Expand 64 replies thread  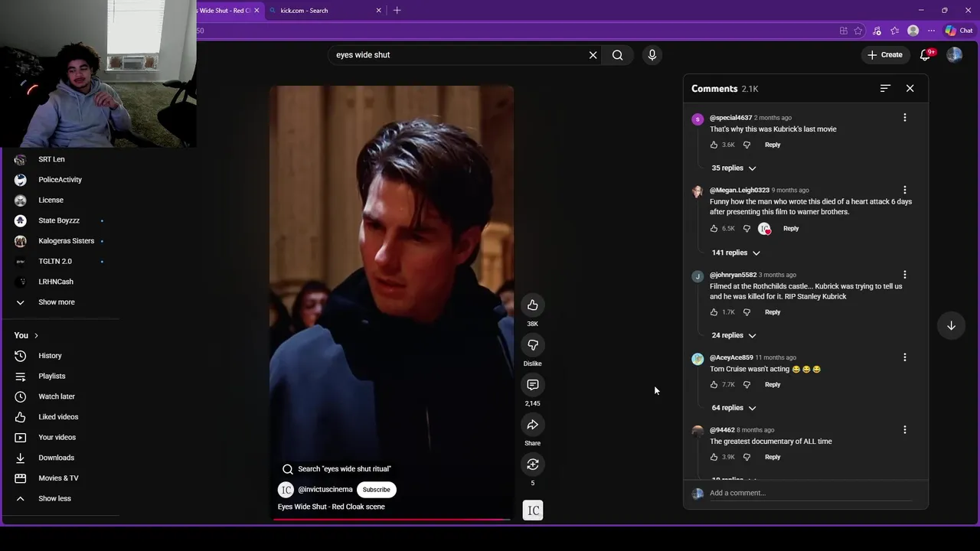coord(733,408)
